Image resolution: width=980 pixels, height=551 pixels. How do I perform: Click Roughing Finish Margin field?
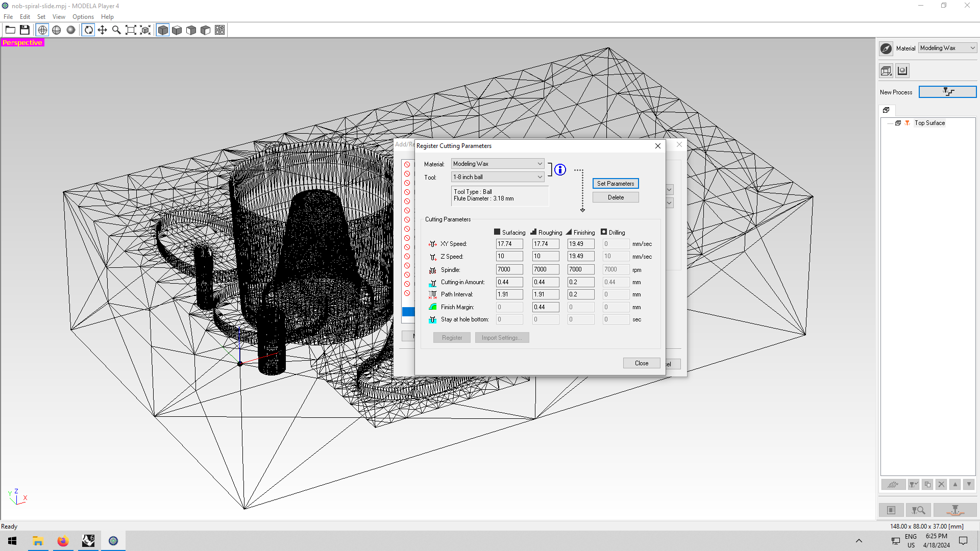[546, 307]
